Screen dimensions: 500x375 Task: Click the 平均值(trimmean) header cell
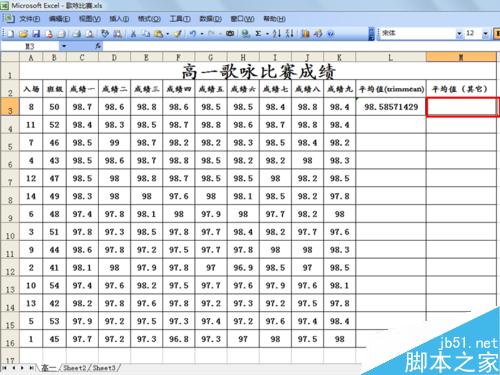pyautogui.click(x=391, y=89)
